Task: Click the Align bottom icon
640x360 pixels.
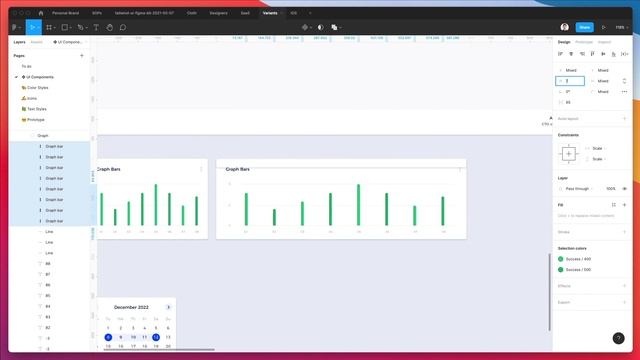Action: click(613, 54)
